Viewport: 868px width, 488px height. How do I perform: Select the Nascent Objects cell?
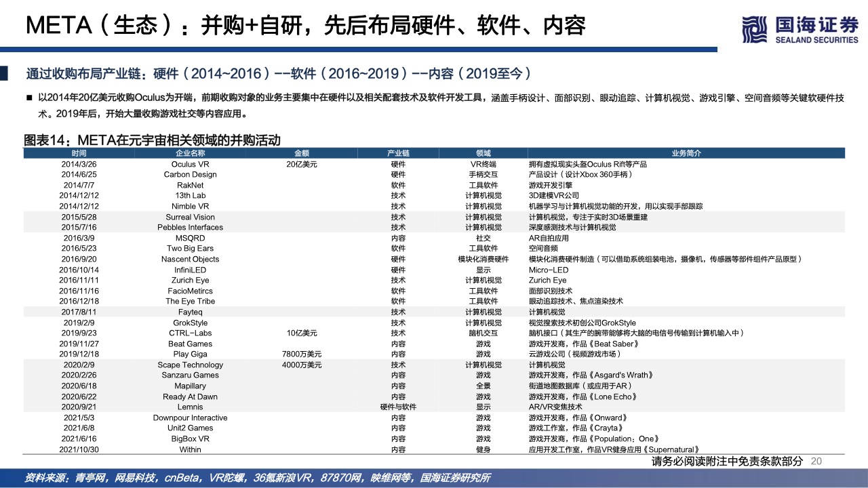point(190,259)
